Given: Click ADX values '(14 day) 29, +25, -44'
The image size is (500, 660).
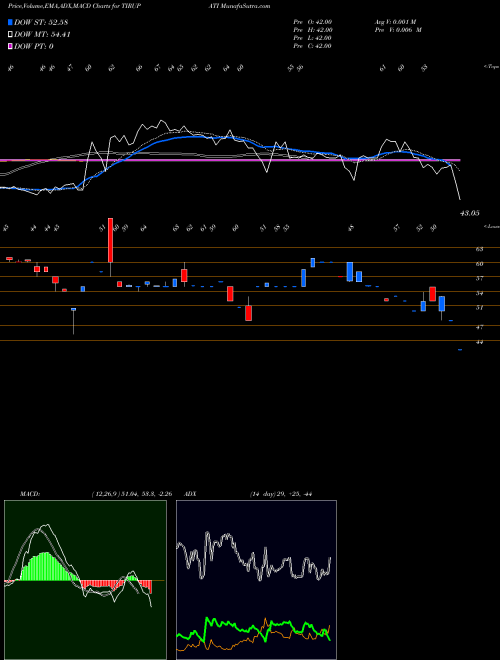Looking at the screenshot, I should [281, 494].
